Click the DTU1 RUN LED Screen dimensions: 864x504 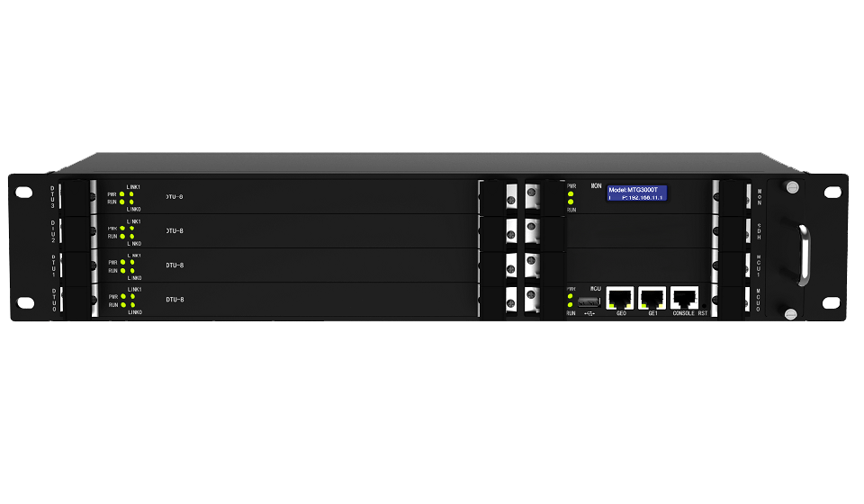pos(123,271)
